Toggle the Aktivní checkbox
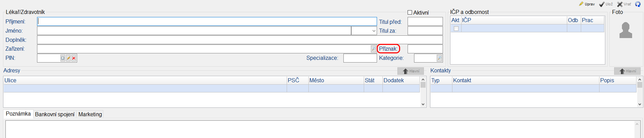This screenshot has height=138, width=644. click(410, 13)
